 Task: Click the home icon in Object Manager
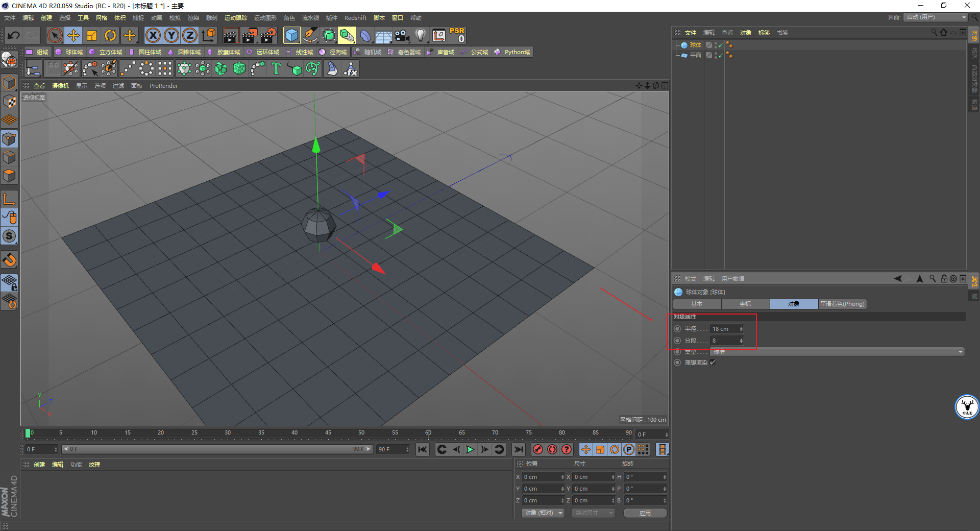coord(944,32)
